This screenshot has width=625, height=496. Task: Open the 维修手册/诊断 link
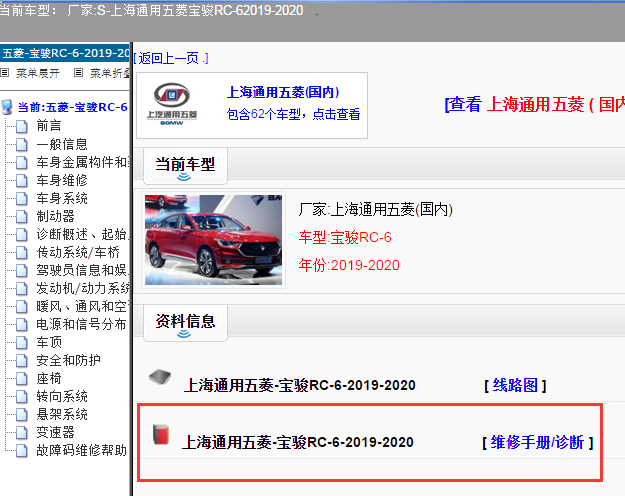[537, 442]
